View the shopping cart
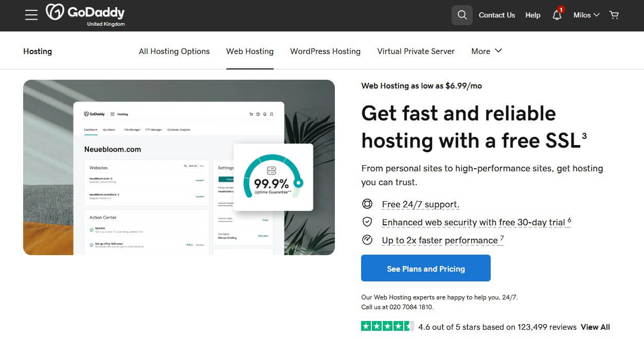Image resolution: width=644 pixels, height=338 pixels. pyautogui.click(x=614, y=15)
